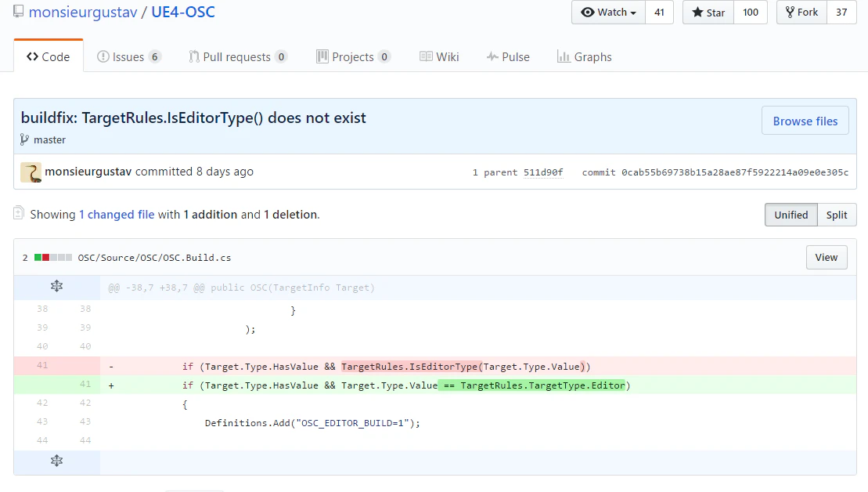Expand diff context below line 44
Screen dimensions: 868x492
tap(56, 461)
